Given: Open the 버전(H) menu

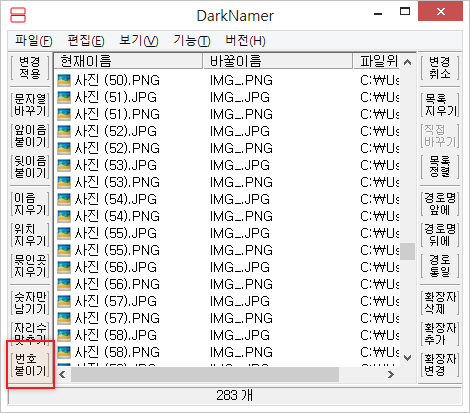Looking at the screenshot, I should [x=246, y=41].
